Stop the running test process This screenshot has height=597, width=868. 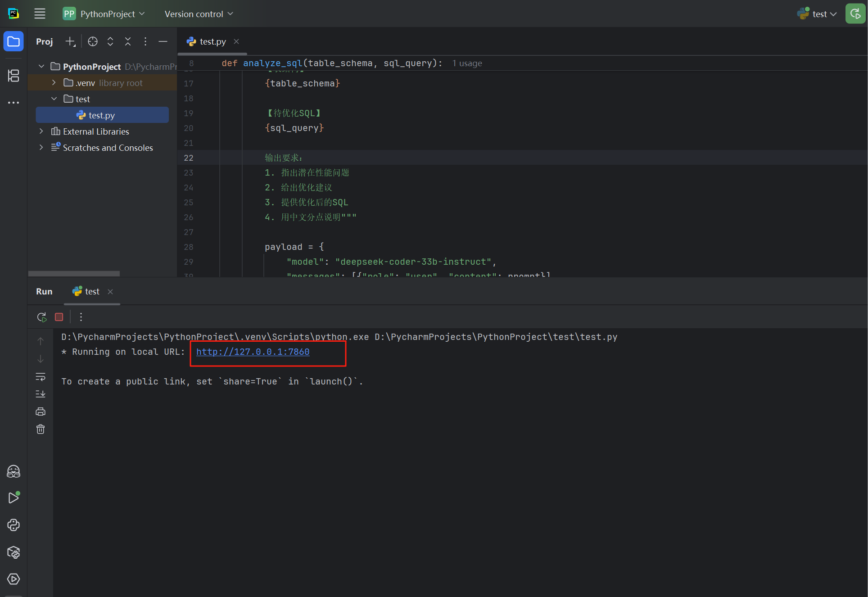(x=59, y=317)
